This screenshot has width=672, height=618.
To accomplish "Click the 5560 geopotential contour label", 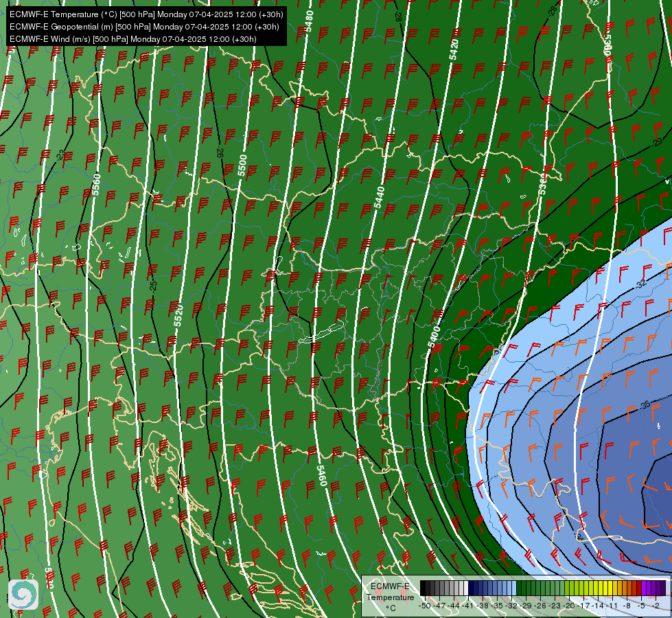I will [96, 185].
